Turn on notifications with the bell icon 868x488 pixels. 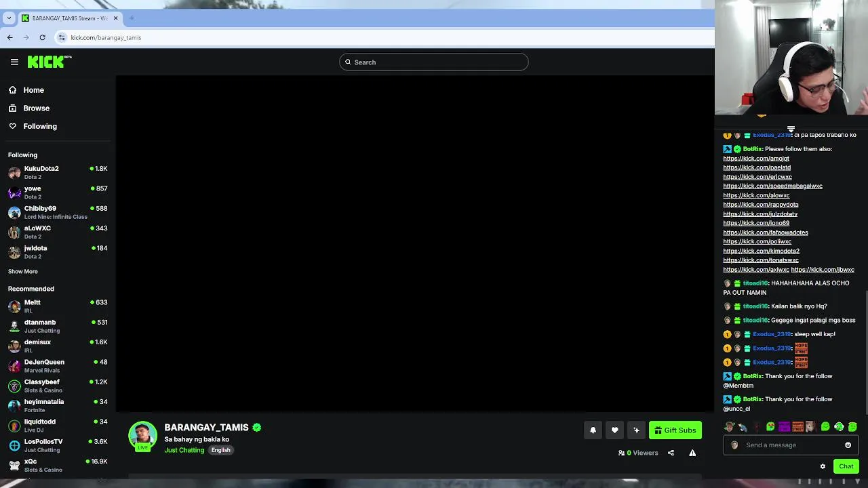click(x=593, y=430)
